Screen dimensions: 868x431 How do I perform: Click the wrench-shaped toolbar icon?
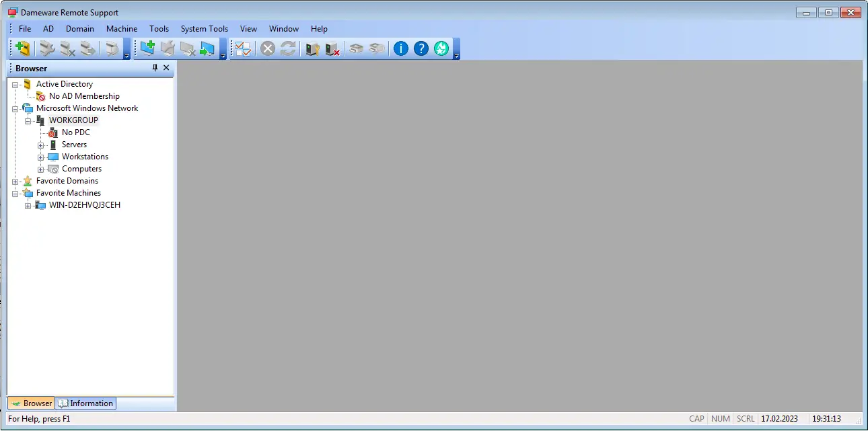46,48
